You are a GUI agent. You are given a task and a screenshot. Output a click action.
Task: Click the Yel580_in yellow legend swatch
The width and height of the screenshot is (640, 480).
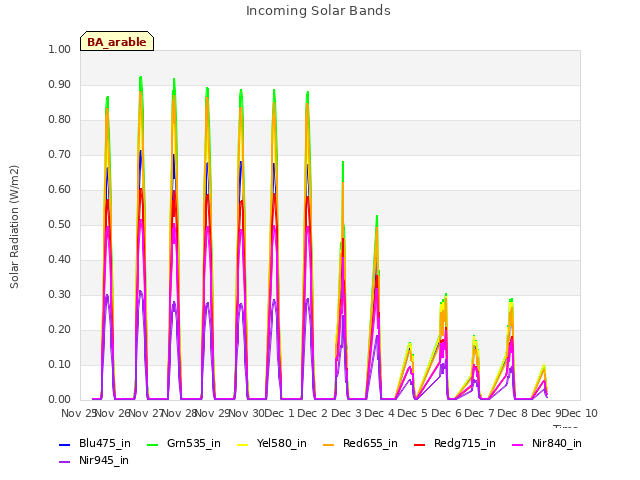pos(242,444)
